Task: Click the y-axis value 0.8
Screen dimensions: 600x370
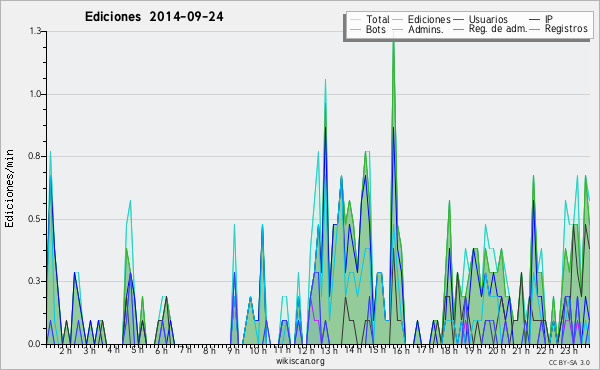Action: [x=35, y=156]
